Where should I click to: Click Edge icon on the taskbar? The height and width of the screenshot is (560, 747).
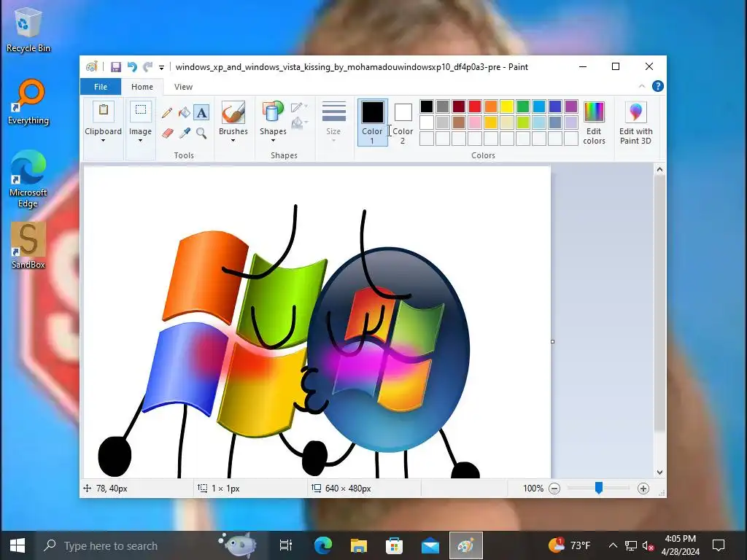click(x=323, y=545)
